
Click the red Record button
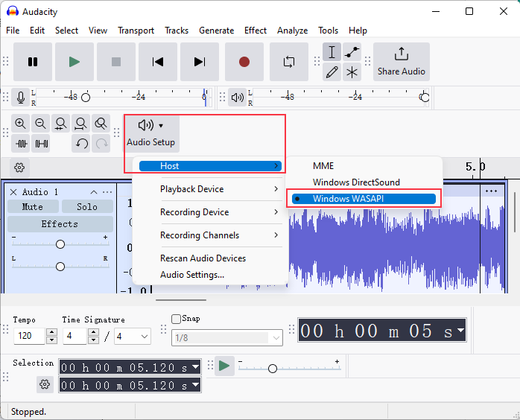pyautogui.click(x=244, y=62)
